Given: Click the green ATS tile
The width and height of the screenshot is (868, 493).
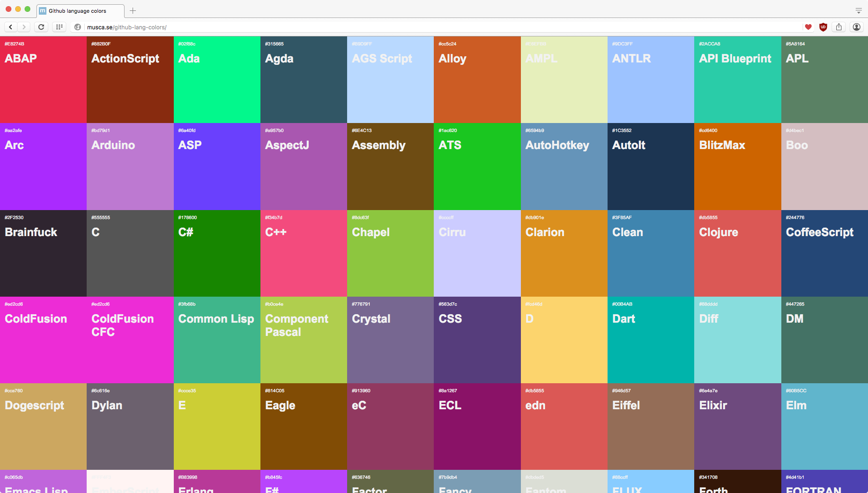Looking at the screenshot, I should tap(477, 167).
